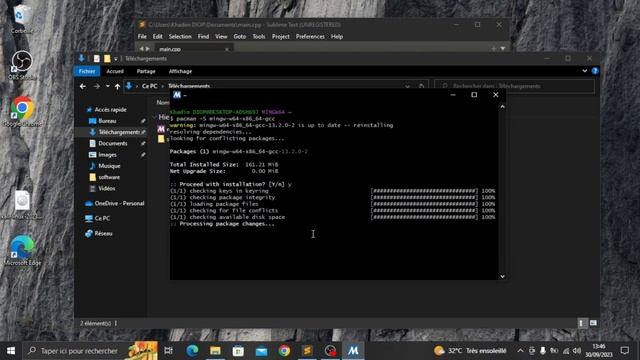Click the terminal scrollbar down arrow
This screenshot has width=640, height=360.
coord(502,276)
